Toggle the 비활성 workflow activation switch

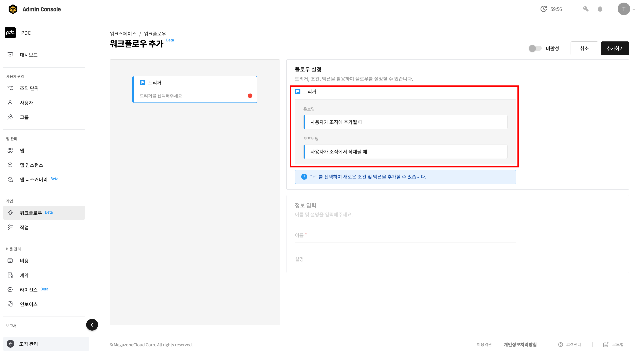coord(535,48)
